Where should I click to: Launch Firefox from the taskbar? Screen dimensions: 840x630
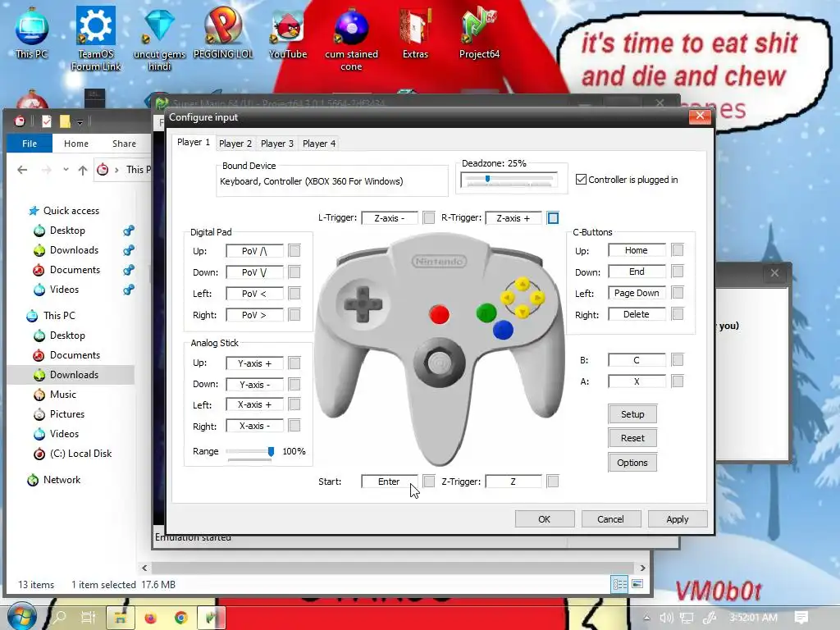[151, 619]
